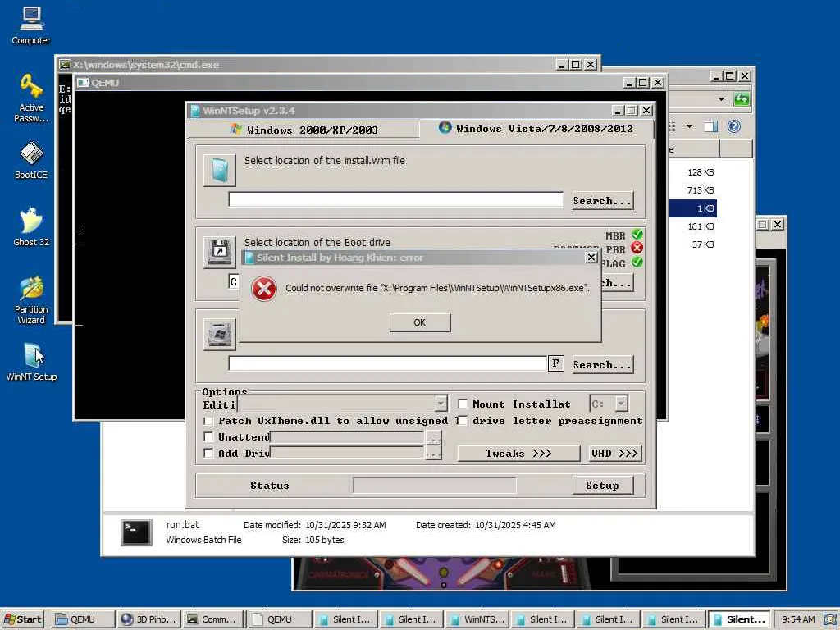840x630 pixels.
Task: Select the highlighted 1 KB file row
Action: [x=692, y=208]
